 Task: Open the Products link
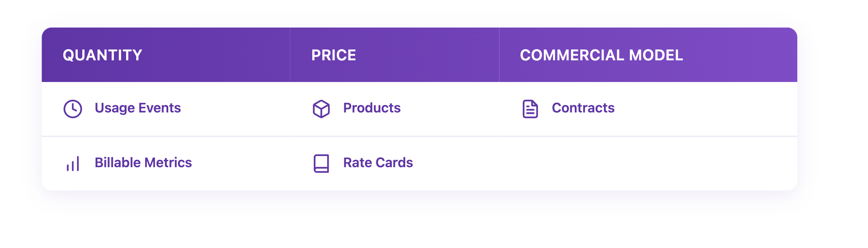(372, 108)
